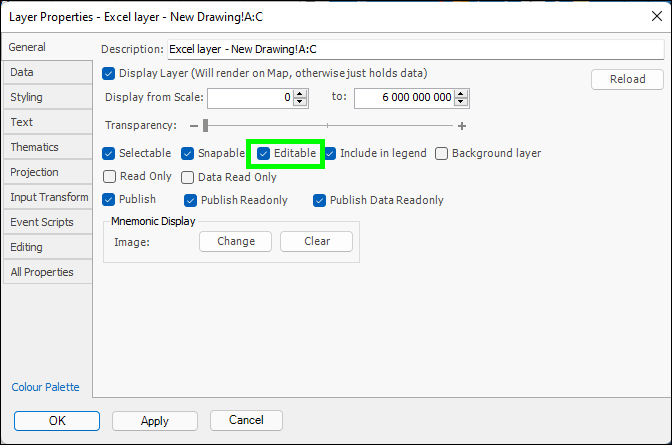672x445 pixels.
Task: Open the Styling tab
Action: click(27, 97)
